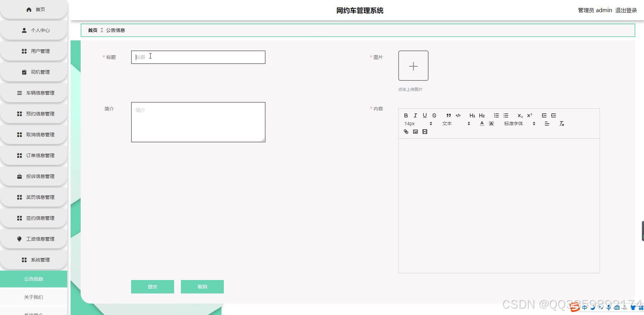Create a bulleted list
Viewport: 644px width, 315px height.
[x=506, y=115]
